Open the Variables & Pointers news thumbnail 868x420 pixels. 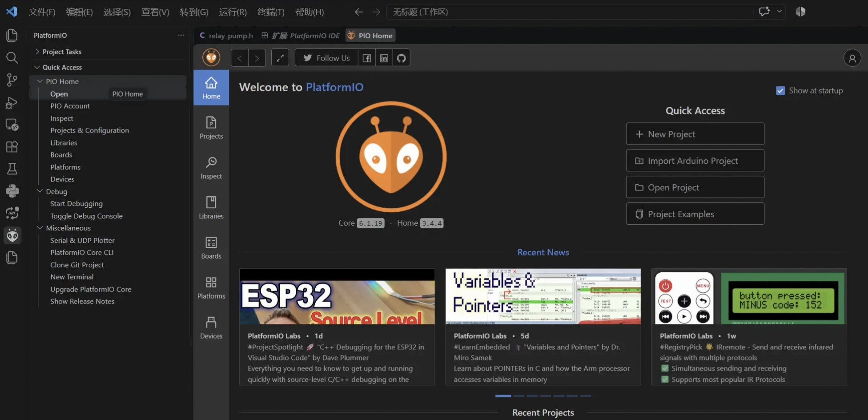pos(543,296)
